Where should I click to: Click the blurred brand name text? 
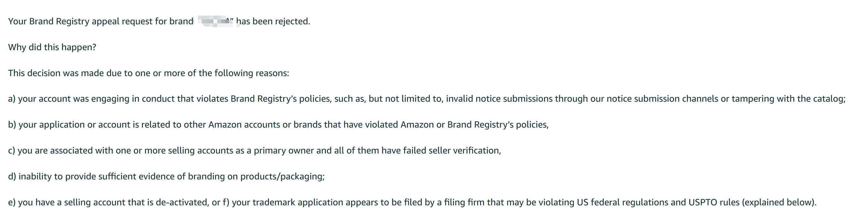click(215, 21)
